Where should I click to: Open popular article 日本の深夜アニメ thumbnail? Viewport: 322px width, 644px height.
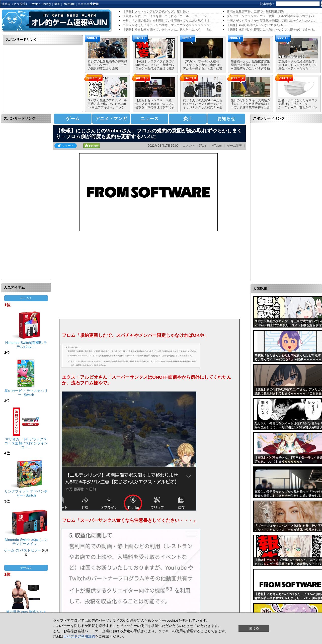[288, 380]
